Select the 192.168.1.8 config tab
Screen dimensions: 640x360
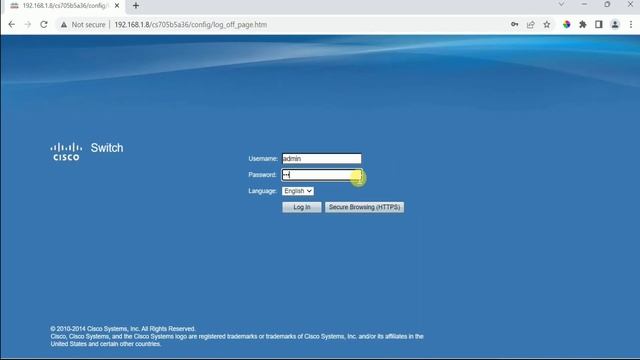click(63, 6)
